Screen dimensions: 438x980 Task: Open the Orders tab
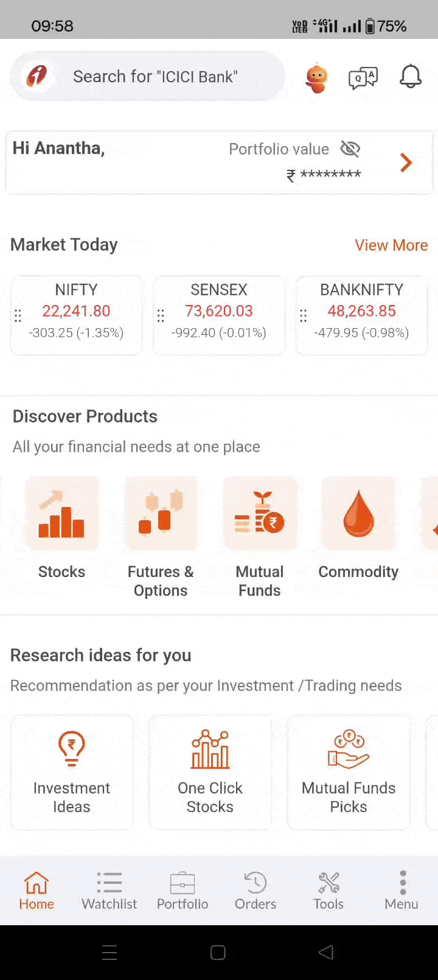[255, 891]
